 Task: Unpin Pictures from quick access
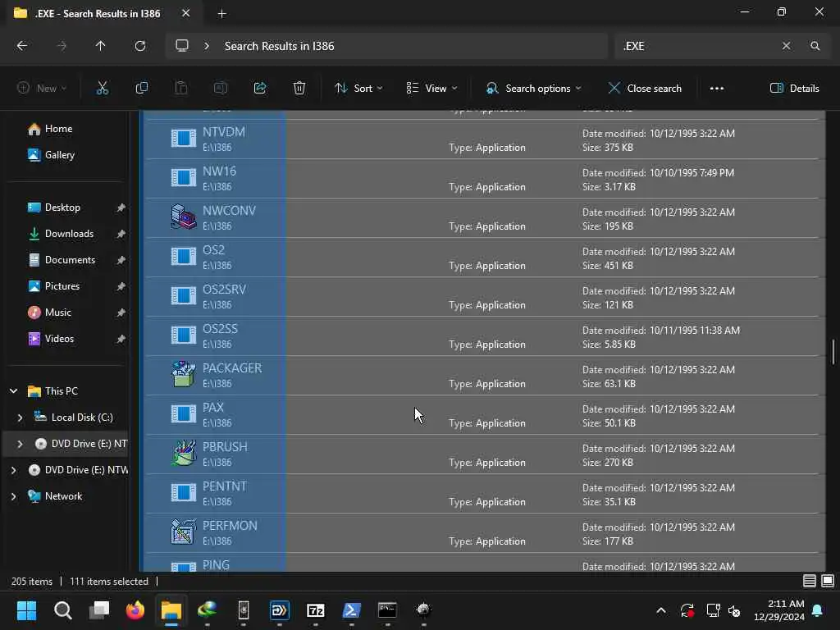tap(121, 286)
